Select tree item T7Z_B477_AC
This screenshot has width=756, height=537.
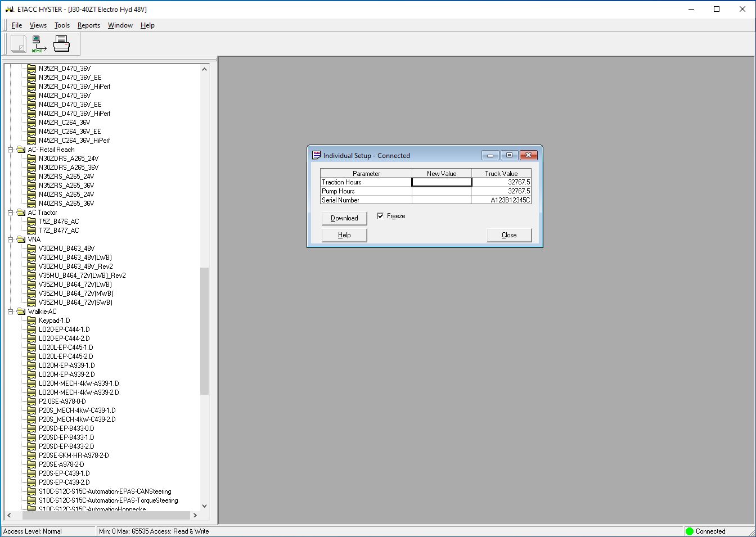click(58, 231)
